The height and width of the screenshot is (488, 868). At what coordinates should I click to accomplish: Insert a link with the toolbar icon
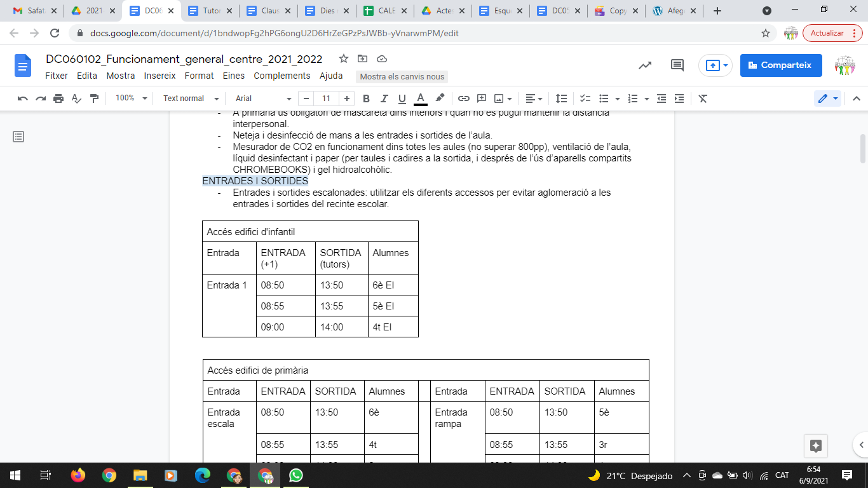(464, 98)
